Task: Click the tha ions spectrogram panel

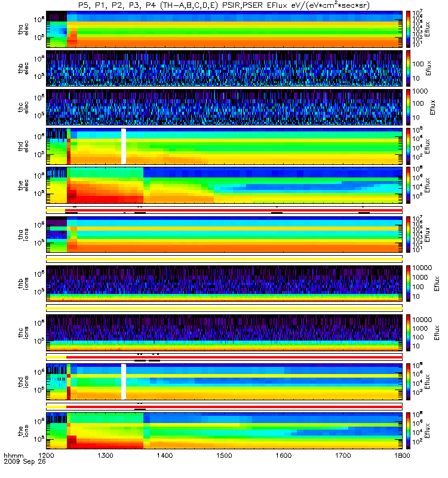Action: (225, 234)
